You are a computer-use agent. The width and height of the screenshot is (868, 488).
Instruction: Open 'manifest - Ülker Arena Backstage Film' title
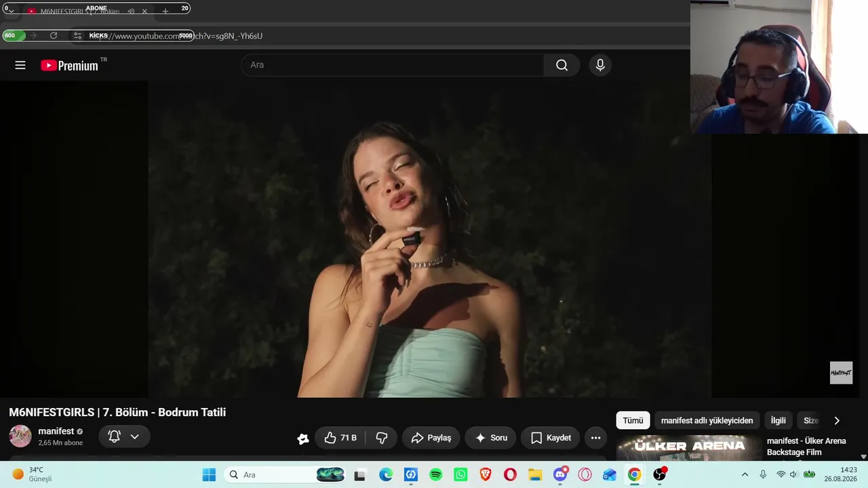pos(806,446)
